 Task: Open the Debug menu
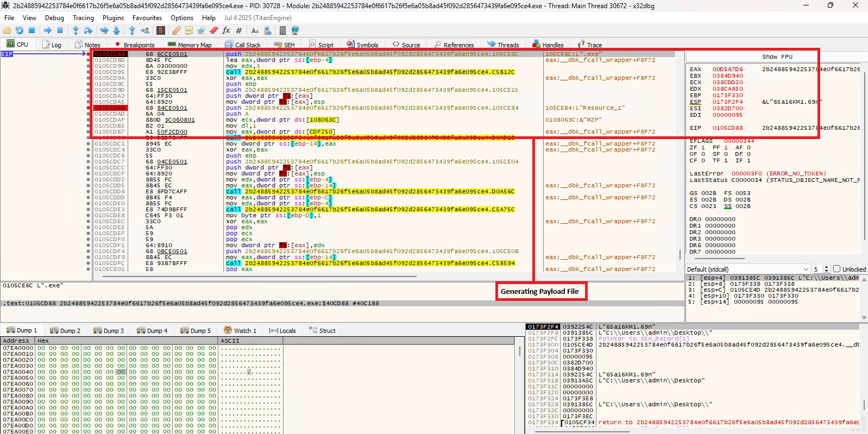(x=54, y=18)
